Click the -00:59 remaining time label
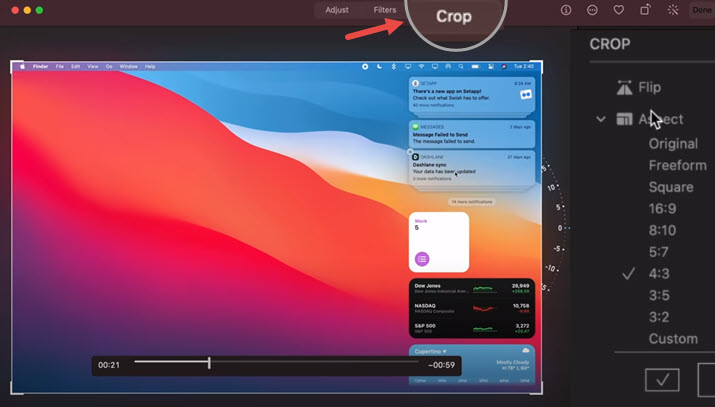 [441, 365]
